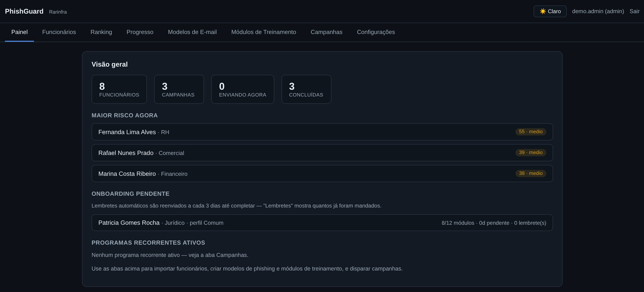The image size is (644, 292).
Task: Open Fernanda Lima Alves risk row
Action: (322, 132)
